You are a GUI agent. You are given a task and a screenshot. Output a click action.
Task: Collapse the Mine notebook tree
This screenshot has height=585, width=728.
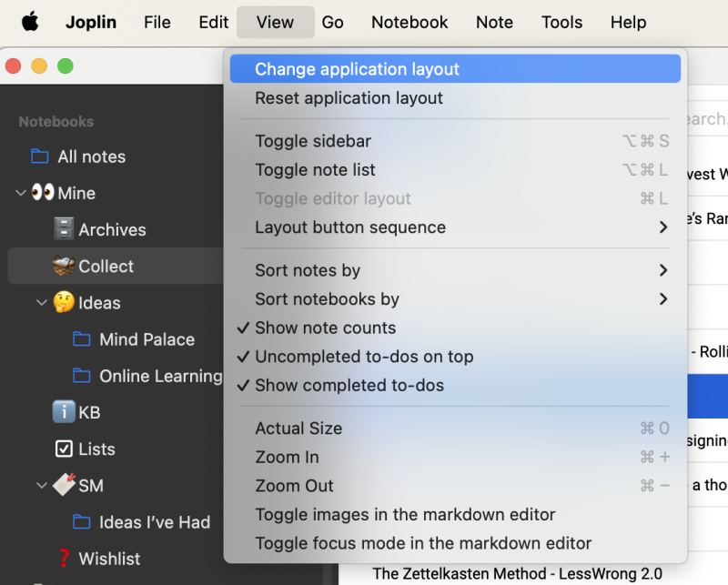[21, 193]
